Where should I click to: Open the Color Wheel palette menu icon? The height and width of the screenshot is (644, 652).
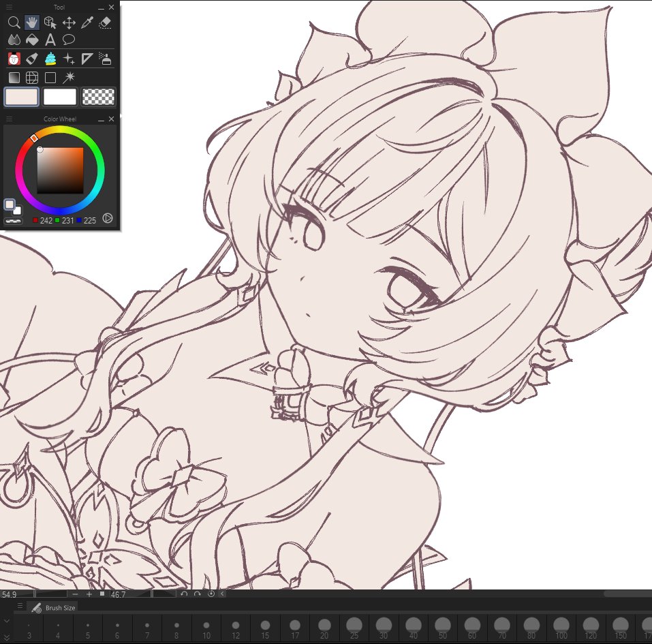[9, 119]
